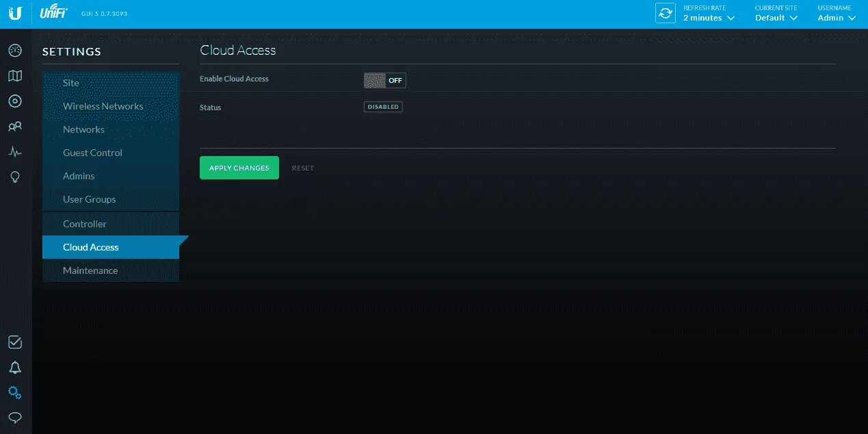
Task: Select Guest Control in settings menu
Action: tap(111, 153)
